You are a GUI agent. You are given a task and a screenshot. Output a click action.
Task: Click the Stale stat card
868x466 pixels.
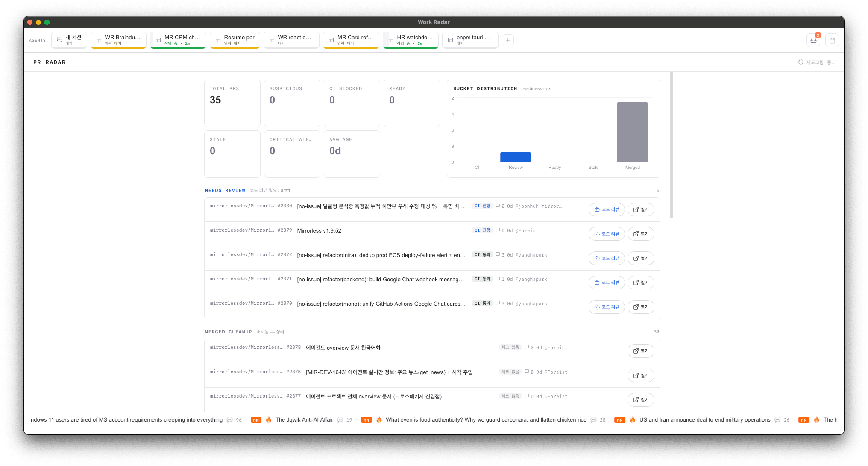pyautogui.click(x=232, y=154)
